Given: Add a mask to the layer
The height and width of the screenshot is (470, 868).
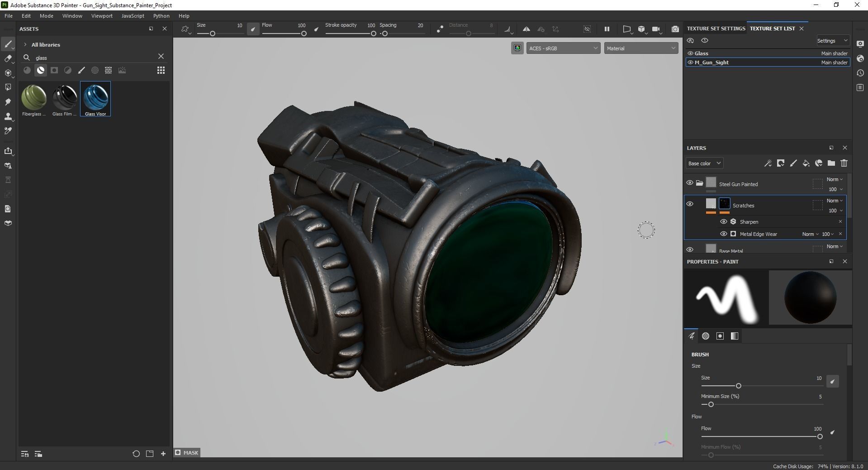Looking at the screenshot, I should tap(781, 163).
